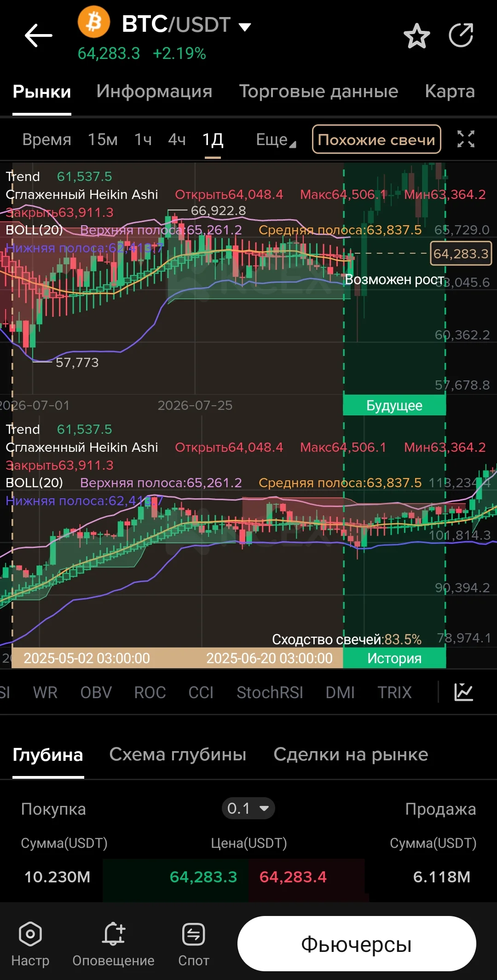Enable the StochRSI indicator
Viewport: 497px width, 980px height.
pyautogui.click(x=270, y=692)
